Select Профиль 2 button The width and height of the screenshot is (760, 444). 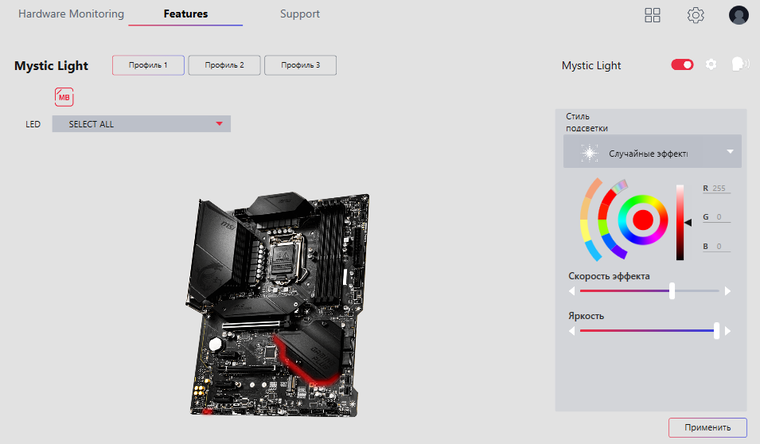224,65
